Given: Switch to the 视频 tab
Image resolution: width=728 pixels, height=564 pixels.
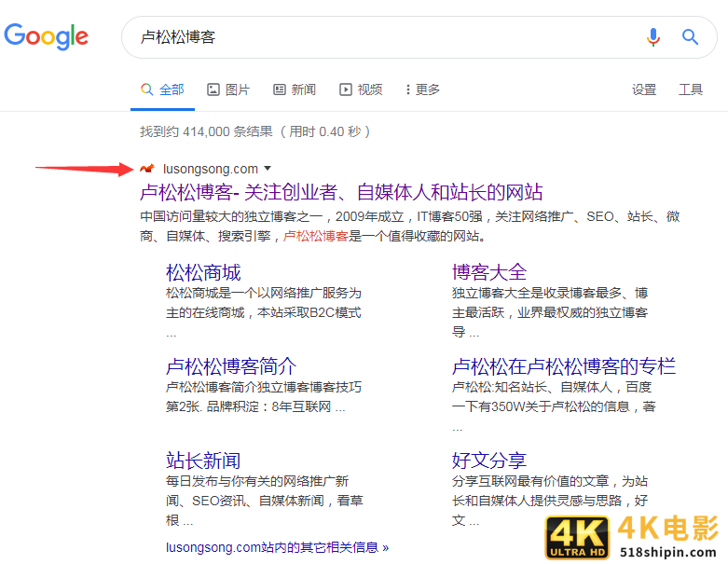Looking at the screenshot, I should click(x=361, y=89).
